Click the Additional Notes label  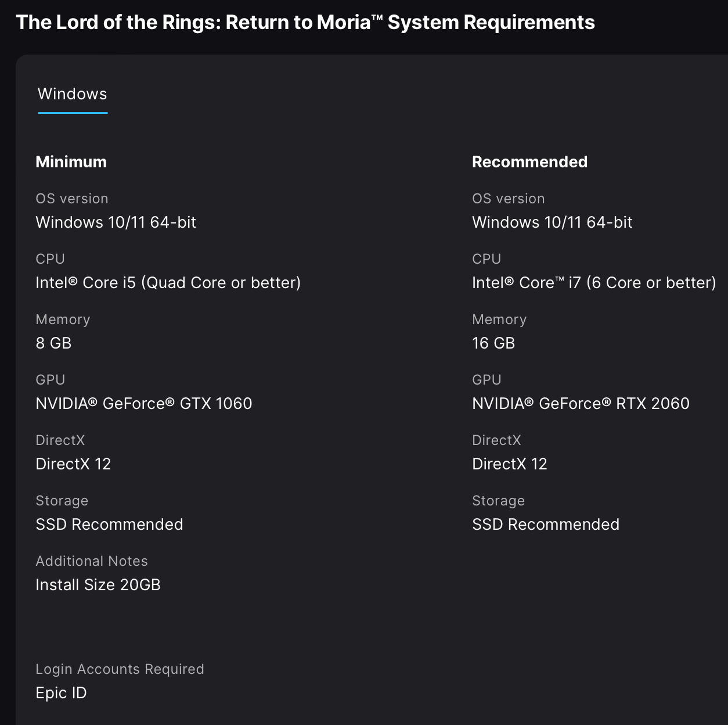[92, 561]
